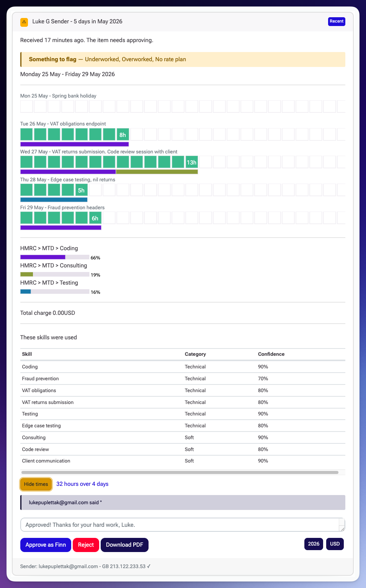Click the 'Something to flag' warning banner
Image resolution: width=366 pixels, height=588 pixels.
(x=183, y=59)
